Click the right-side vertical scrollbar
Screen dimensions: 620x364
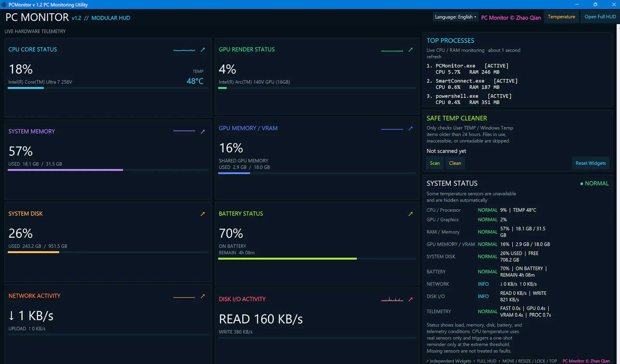[x=618, y=194]
